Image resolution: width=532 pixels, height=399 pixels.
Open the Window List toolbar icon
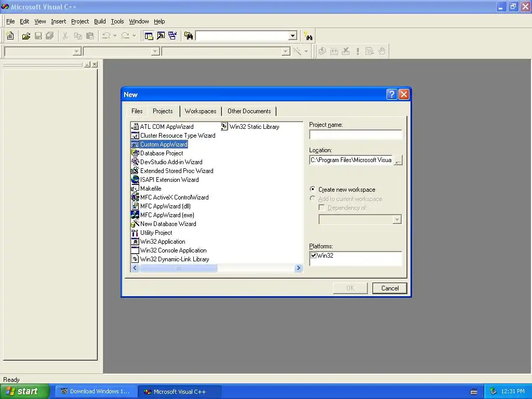[172, 36]
